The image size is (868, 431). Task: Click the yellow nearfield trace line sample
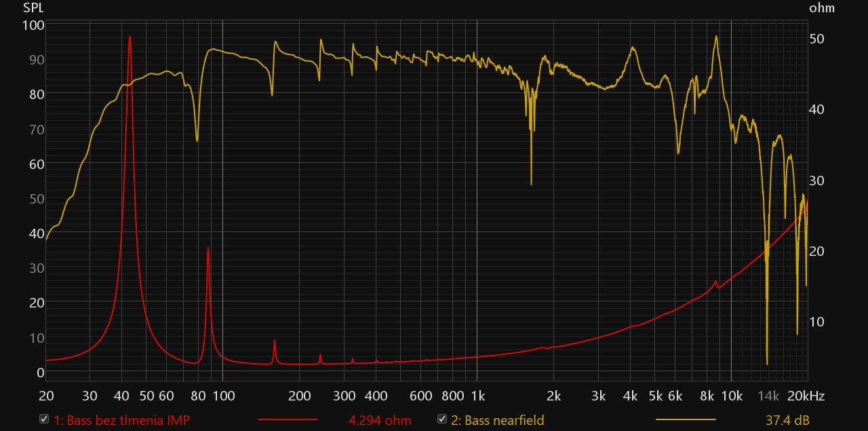(686, 420)
